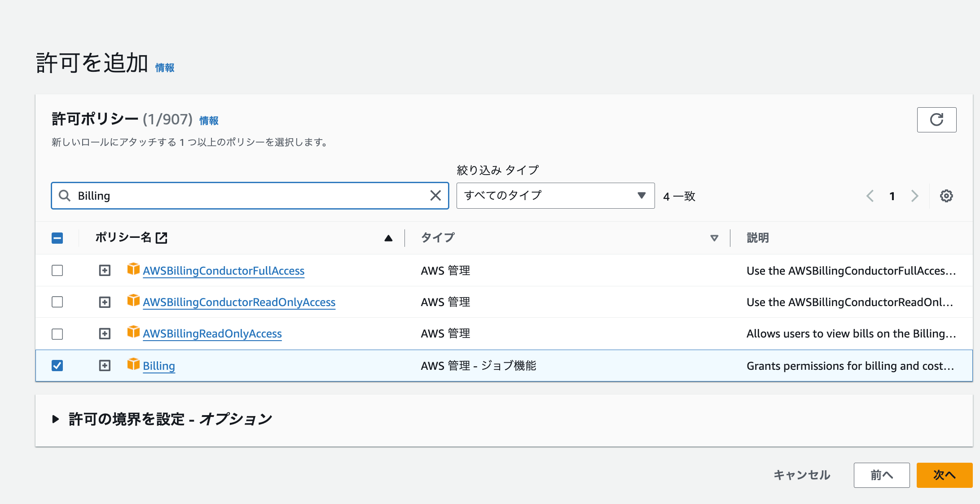Click the search magnifier icon
The width and height of the screenshot is (980, 504).
coord(65,196)
